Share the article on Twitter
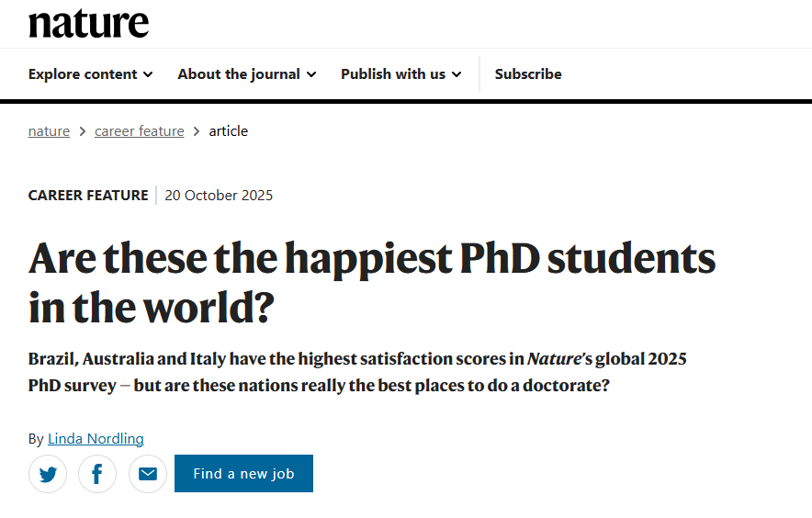The image size is (812, 518). 48,474
